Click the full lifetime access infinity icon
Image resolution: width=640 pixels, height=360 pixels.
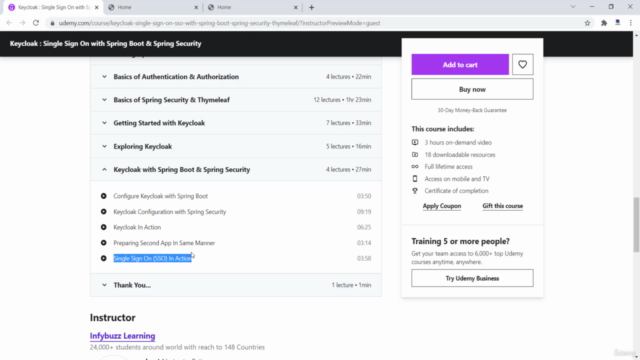pyautogui.click(x=415, y=167)
